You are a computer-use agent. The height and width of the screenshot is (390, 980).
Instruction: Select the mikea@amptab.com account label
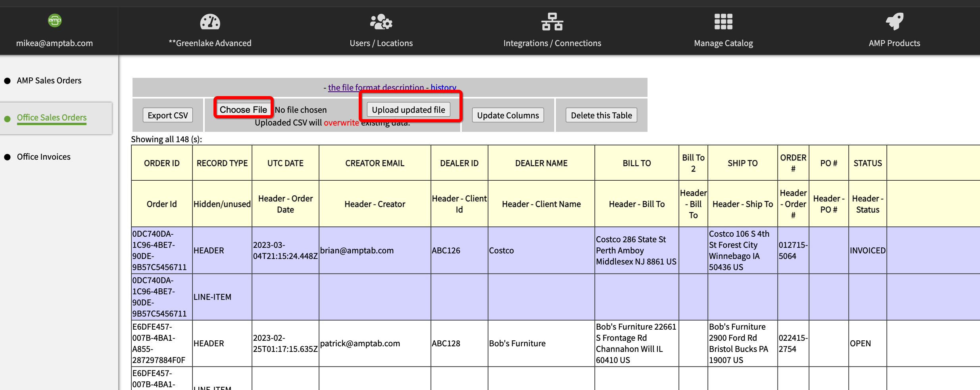[x=54, y=43]
